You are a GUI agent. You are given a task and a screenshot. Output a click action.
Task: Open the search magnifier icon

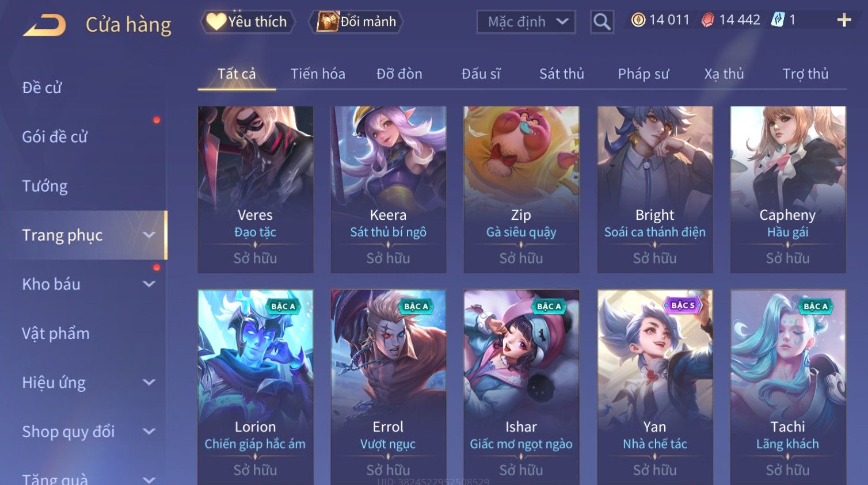click(x=601, y=22)
